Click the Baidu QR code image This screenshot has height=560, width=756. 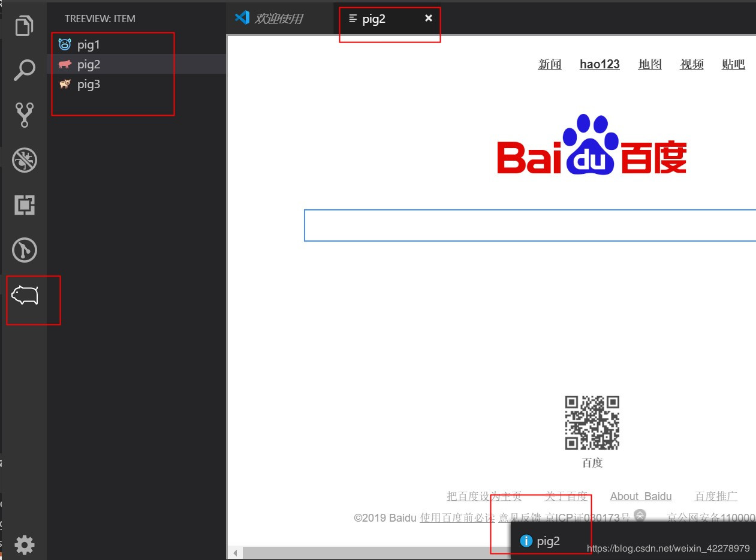point(592,422)
